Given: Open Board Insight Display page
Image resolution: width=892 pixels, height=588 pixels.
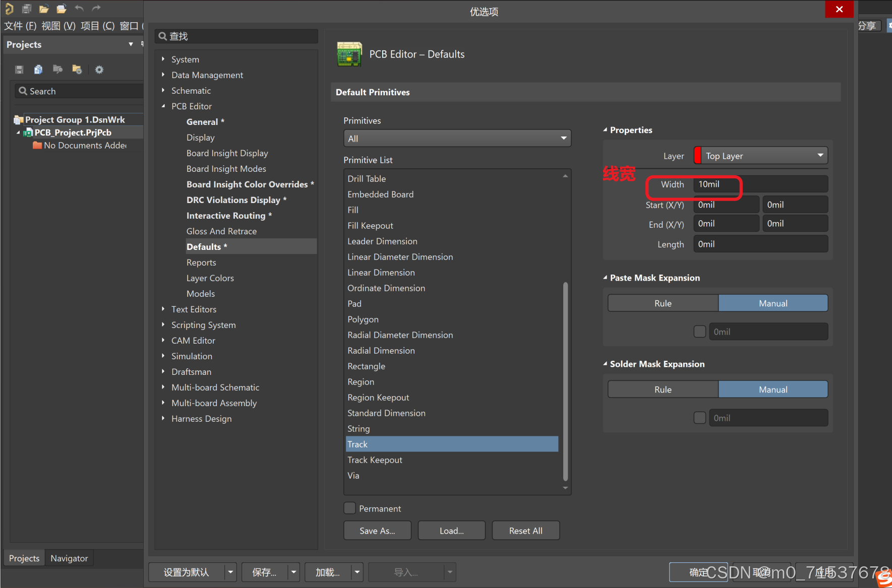Looking at the screenshot, I should 227,153.
